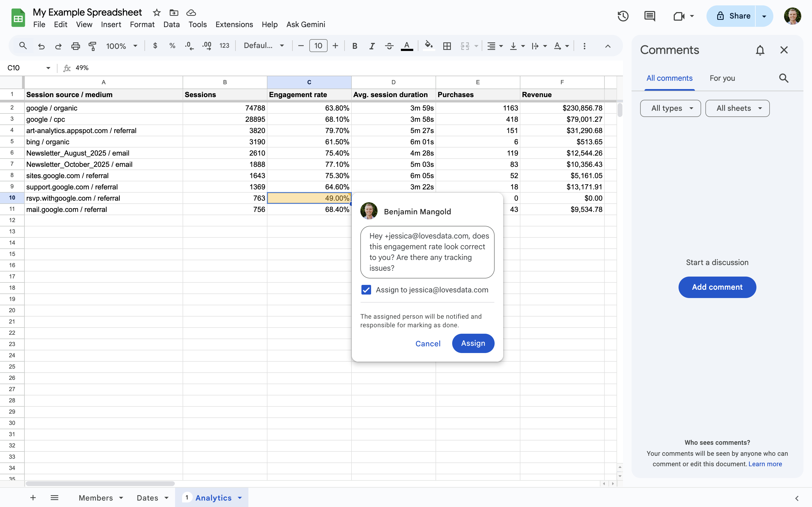Click the Learn more link
This screenshot has width=812, height=507.
coord(765,464)
